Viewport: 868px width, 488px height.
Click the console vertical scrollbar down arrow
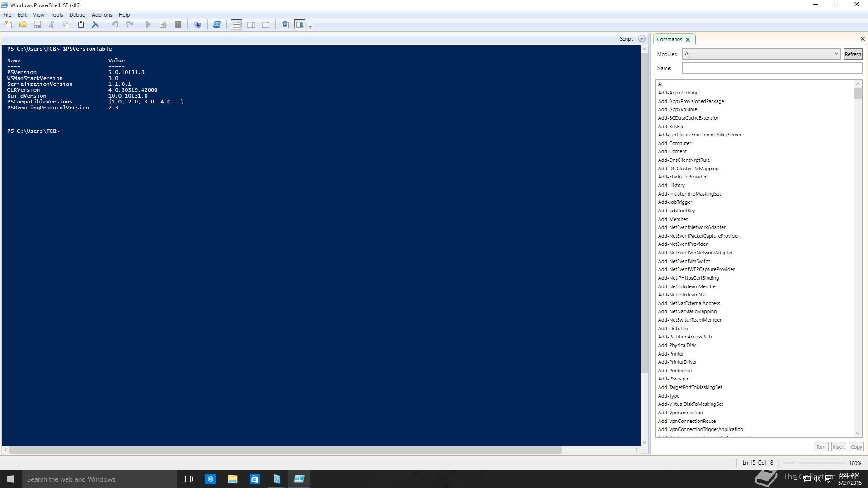pyautogui.click(x=644, y=442)
